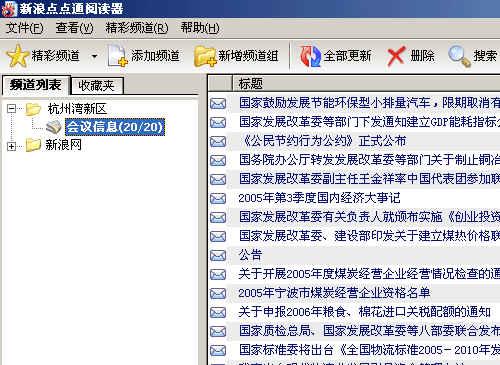This screenshot has width=500, height=365.
Task: Click envelope icon for 国家标准委将出台 article
Action: tap(218, 351)
